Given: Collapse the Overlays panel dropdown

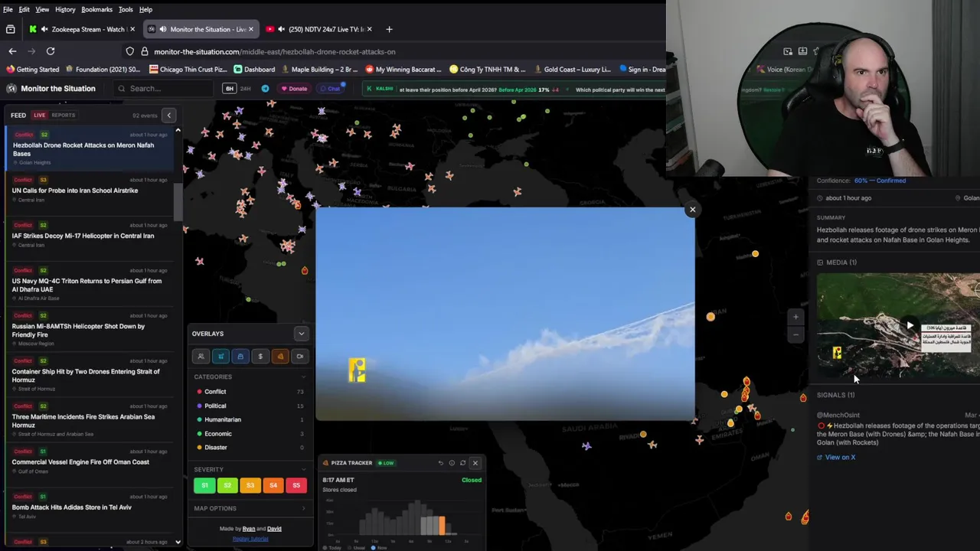Looking at the screenshot, I should [301, 334].
